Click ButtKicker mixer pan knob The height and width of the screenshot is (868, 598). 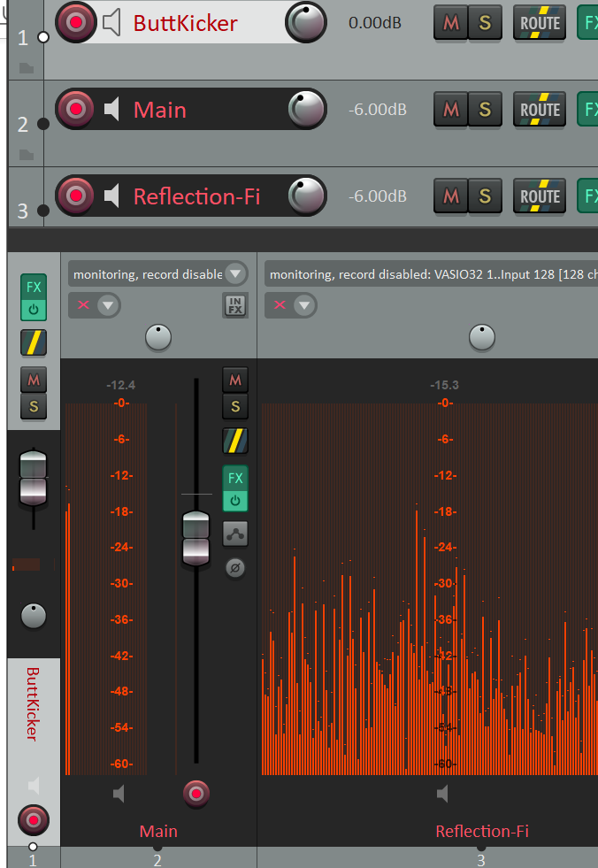[34, 616]
